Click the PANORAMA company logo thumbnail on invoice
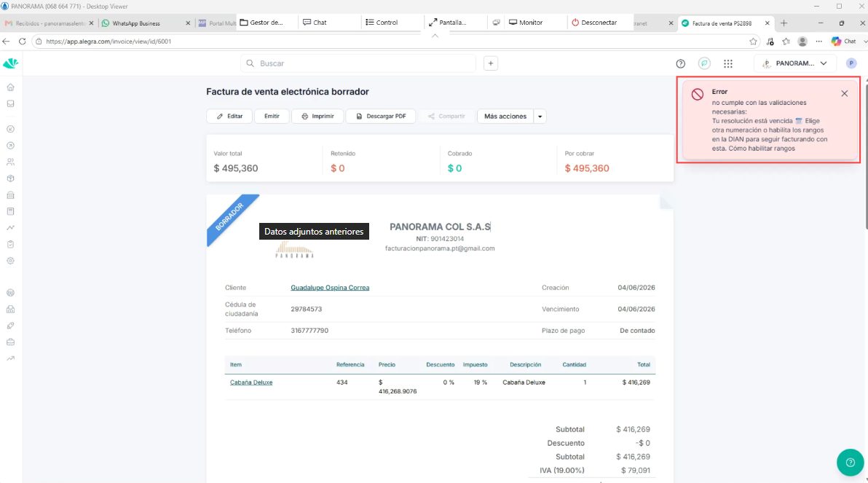868x483 pixels. click(x=294, y=250)
